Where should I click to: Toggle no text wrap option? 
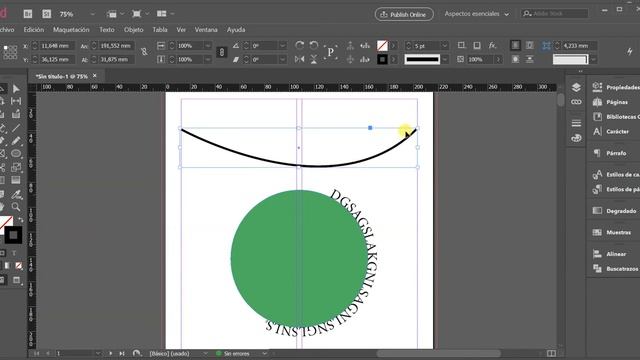(516, 45)
